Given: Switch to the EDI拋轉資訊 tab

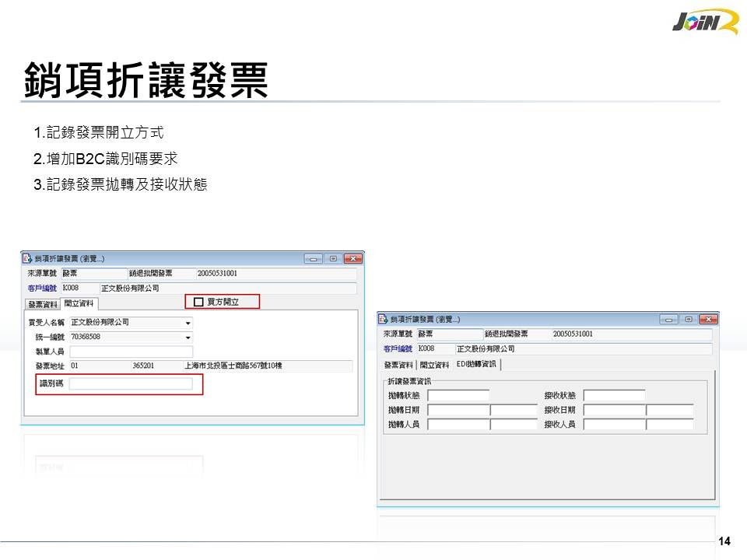Looking at the screenshot, I should 477,365.
